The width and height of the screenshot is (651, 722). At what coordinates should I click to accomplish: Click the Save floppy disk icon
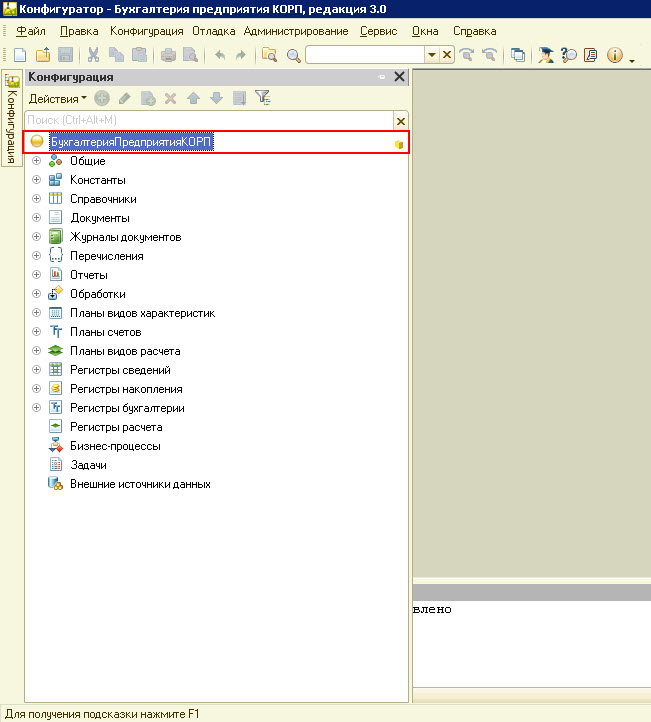(x=65, y=55)
